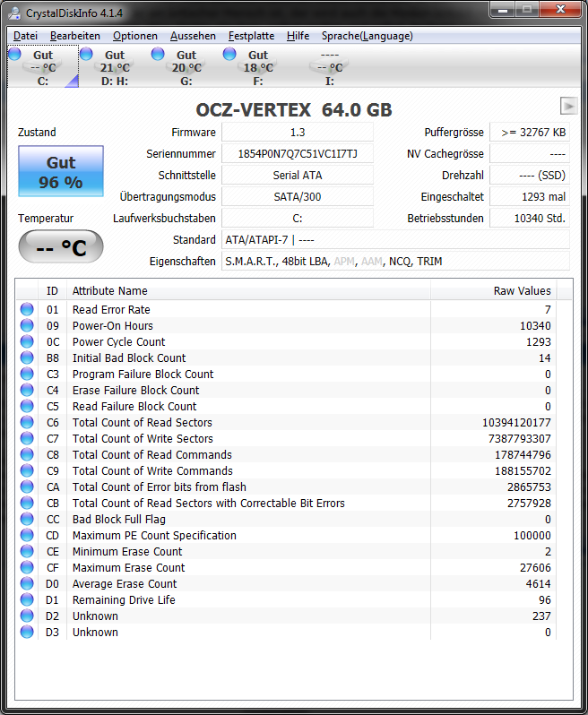Click the drive letter field C:
Screen dimensions: 588x715
(298, 218)
